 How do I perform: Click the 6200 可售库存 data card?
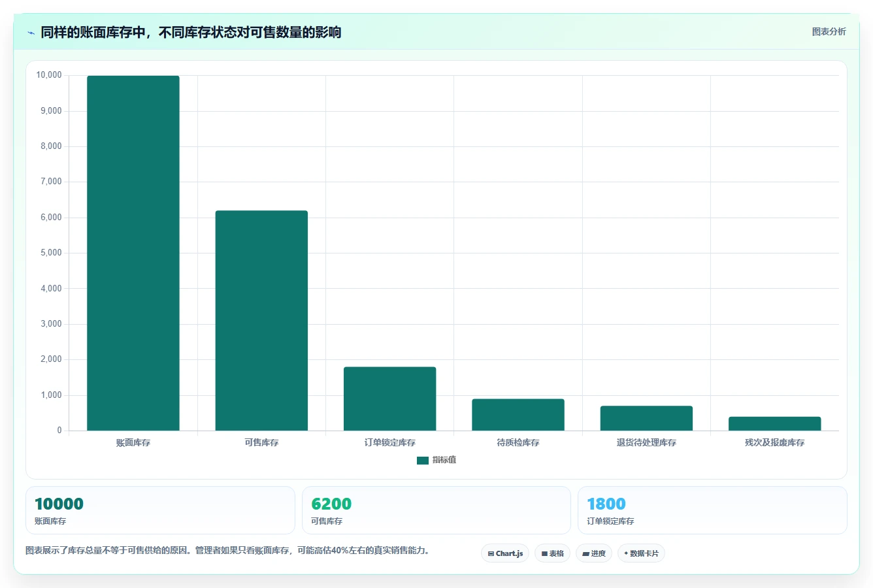[x=436, y=510]
